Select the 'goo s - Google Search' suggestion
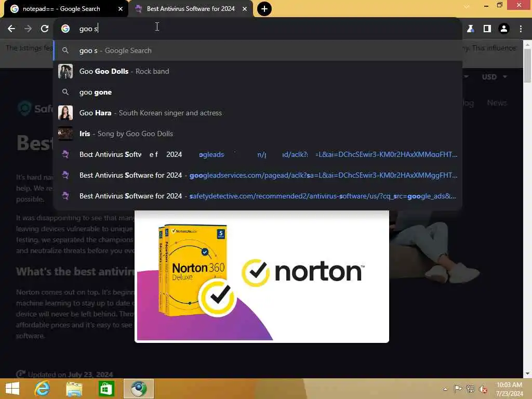The height and width of the screenshot is (399, 532). 258,50
